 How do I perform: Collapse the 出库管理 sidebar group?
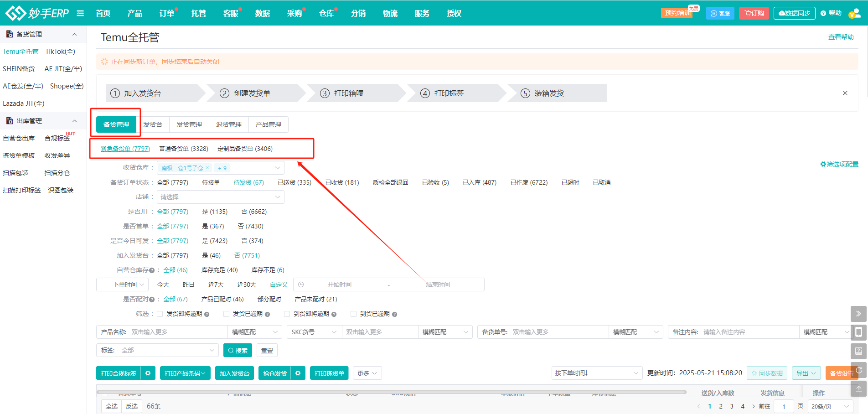click(75, 121)
